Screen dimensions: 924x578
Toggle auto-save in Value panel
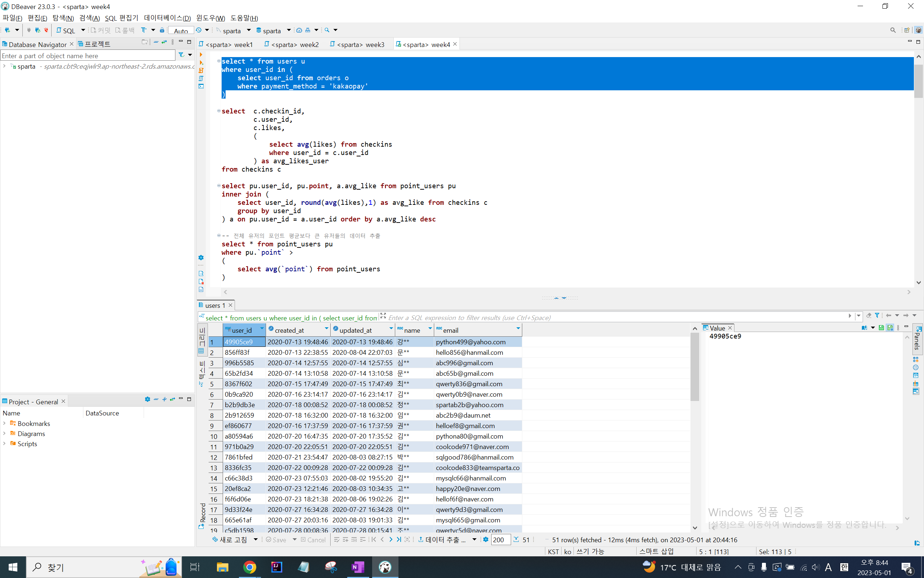point(890,328)
